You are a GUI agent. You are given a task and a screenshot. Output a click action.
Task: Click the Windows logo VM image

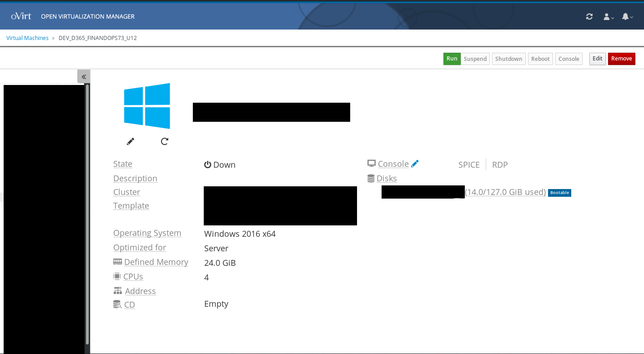point(147,105)
